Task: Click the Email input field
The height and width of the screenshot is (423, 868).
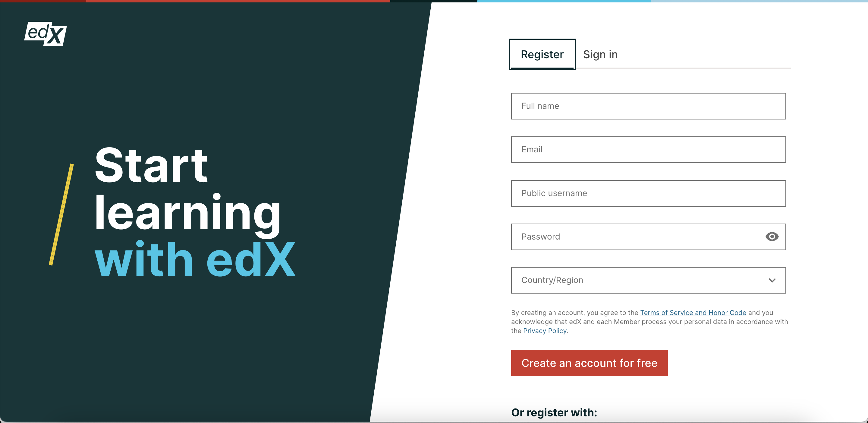Action: [x=649, y=149]
